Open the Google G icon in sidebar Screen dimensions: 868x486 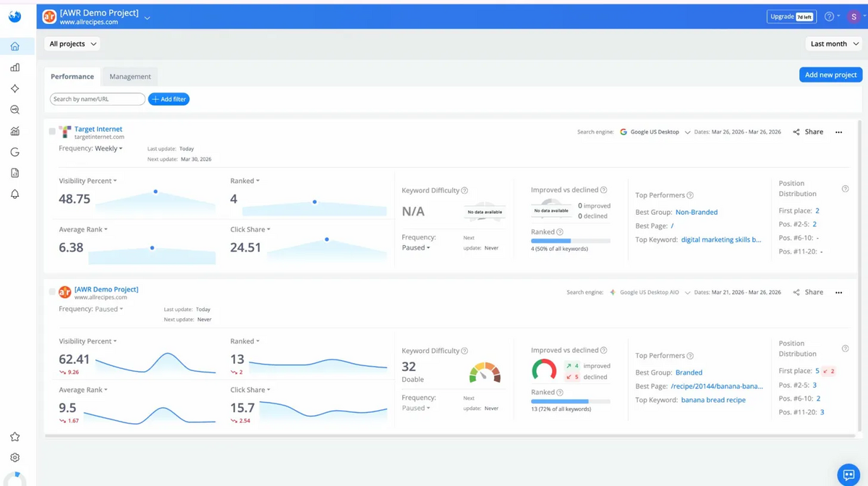14,152
